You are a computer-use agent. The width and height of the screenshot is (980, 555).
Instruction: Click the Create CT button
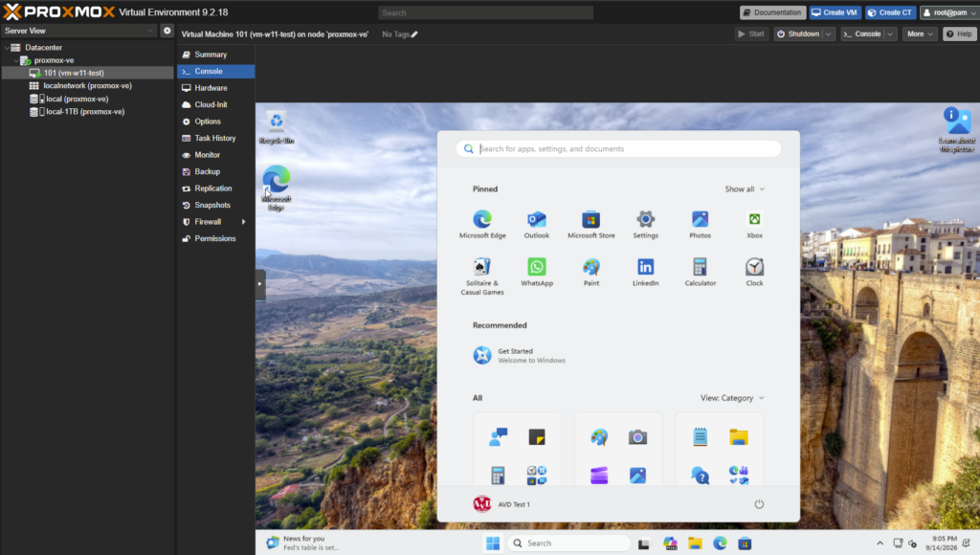tap(890, 12)
